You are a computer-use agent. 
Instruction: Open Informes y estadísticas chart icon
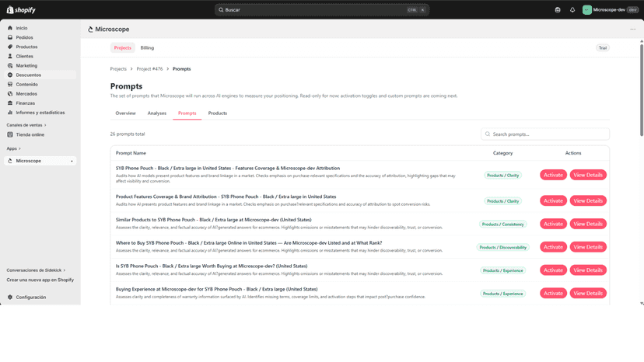coord(10,113)
